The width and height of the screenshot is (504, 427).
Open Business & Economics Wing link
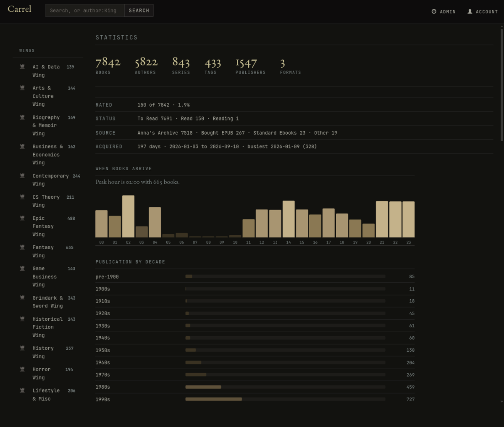pos(48,155)
